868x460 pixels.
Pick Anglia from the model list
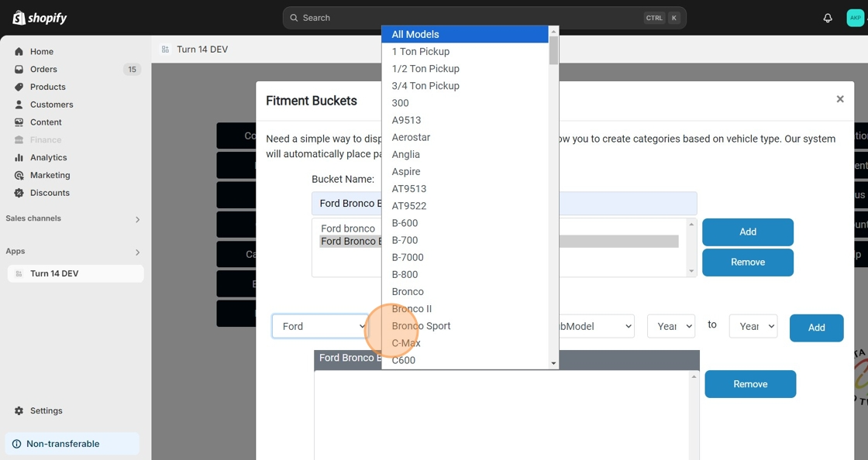click(x=465, y=154)
